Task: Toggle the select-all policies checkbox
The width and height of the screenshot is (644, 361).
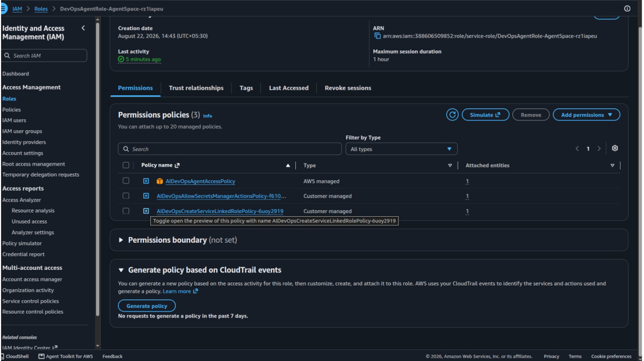Action: click(x=126, y=165)
